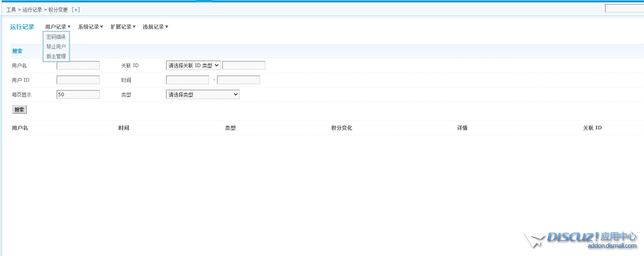Focus the 用户名 input field
Viewport: 644px width, 256px height.
point(78,66)
